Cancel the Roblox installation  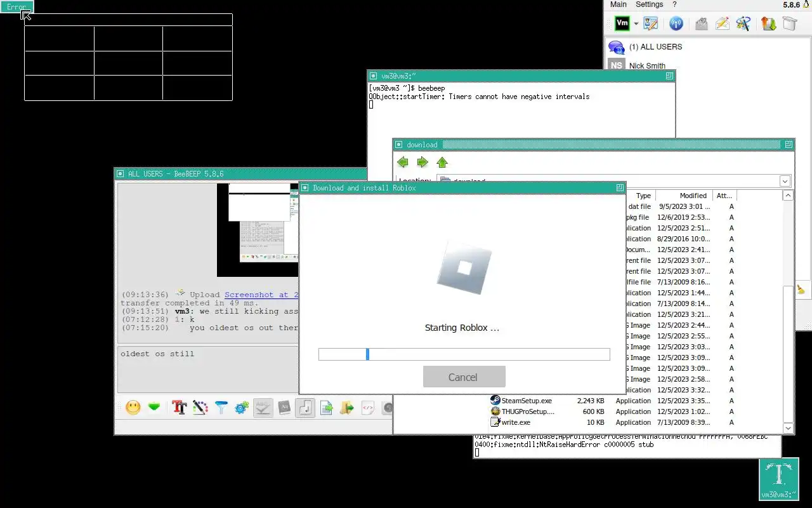pyautogui.click(x=464, y=377)
